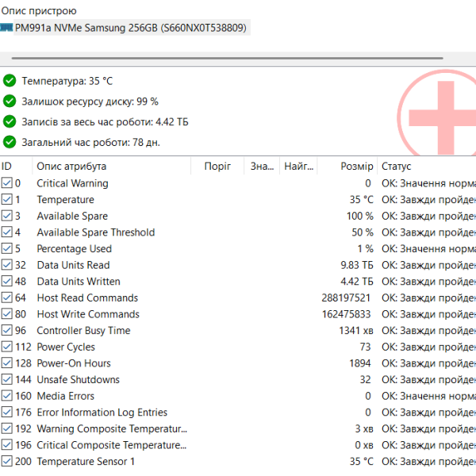The height and width of the screenshot is (476, 476).
Task: Click the Зна... column header
Action: tap(262, 166)
